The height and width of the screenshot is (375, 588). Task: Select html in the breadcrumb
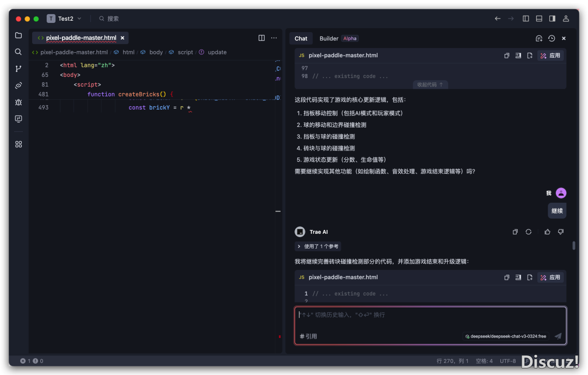(128, 52)
